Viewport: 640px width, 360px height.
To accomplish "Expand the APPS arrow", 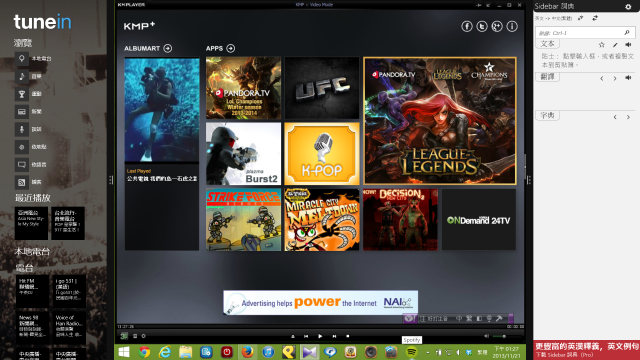I will tap(231, 48).
